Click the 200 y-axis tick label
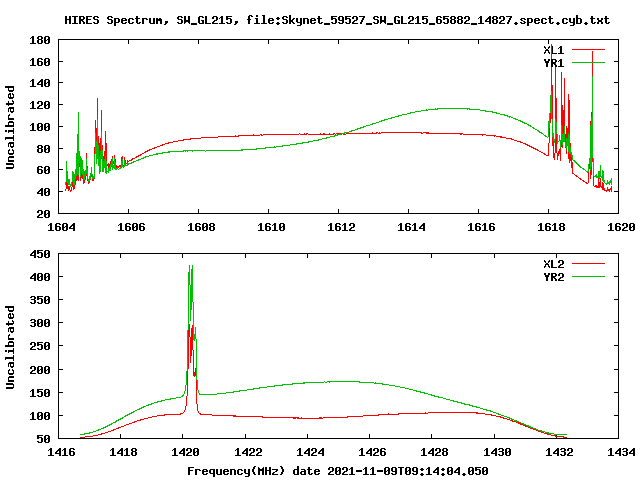This screenshot has height=480, width=640. point(40,370)
